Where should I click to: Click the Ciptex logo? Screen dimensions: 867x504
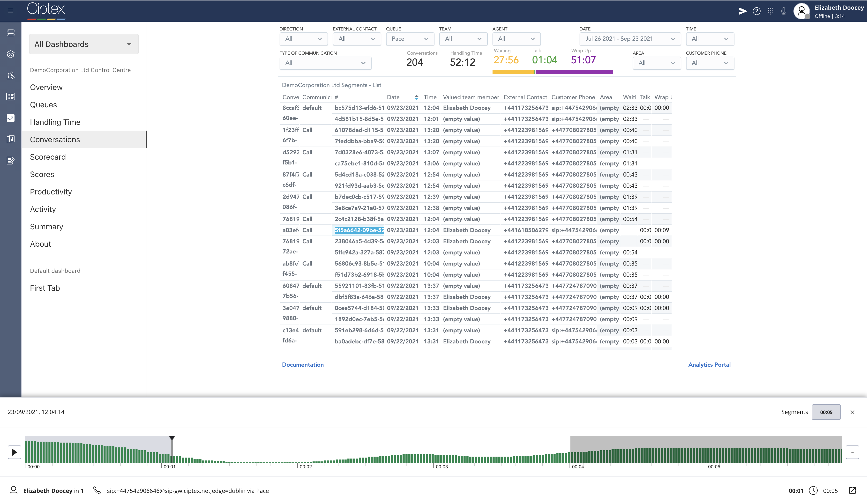pyautogui.click(x=46, y=11)
